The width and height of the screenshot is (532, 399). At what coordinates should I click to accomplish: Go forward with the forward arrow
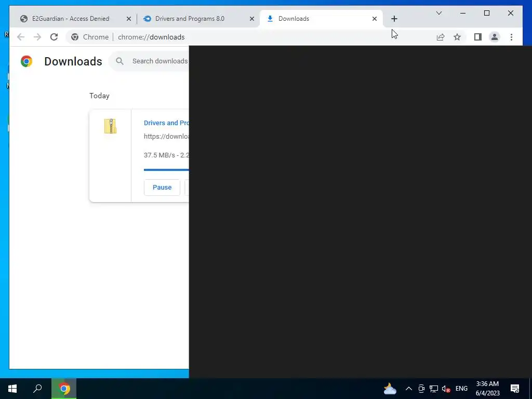(37, 37)
